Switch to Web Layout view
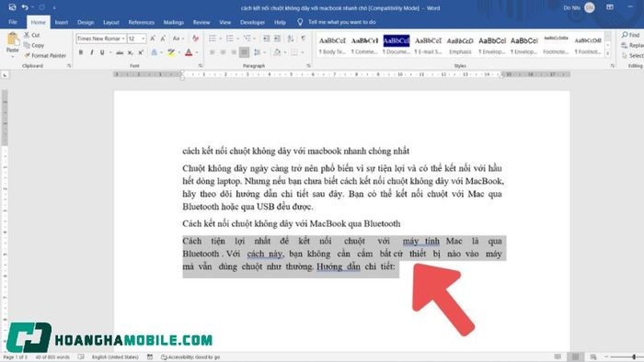 (593, 356)
